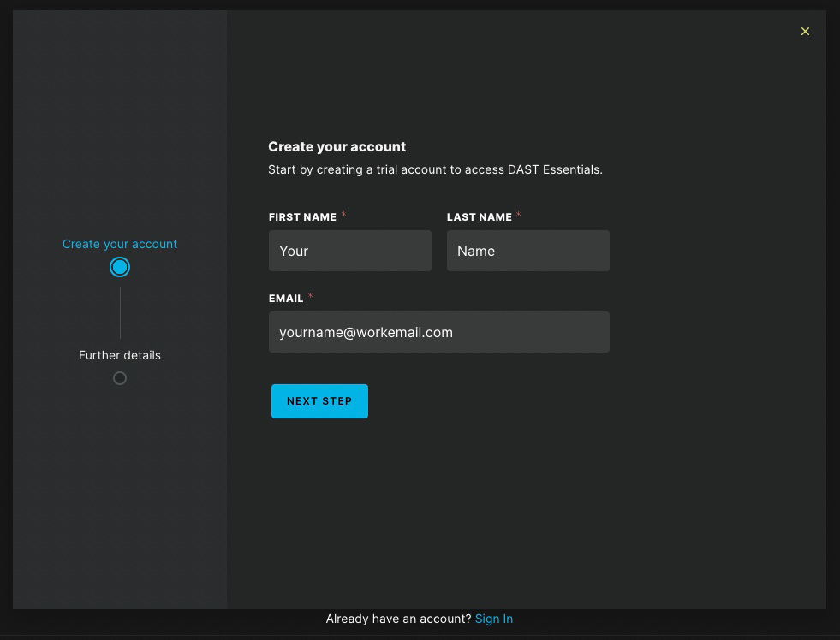Click the 'Already have an account?' text

coord(398,619)
